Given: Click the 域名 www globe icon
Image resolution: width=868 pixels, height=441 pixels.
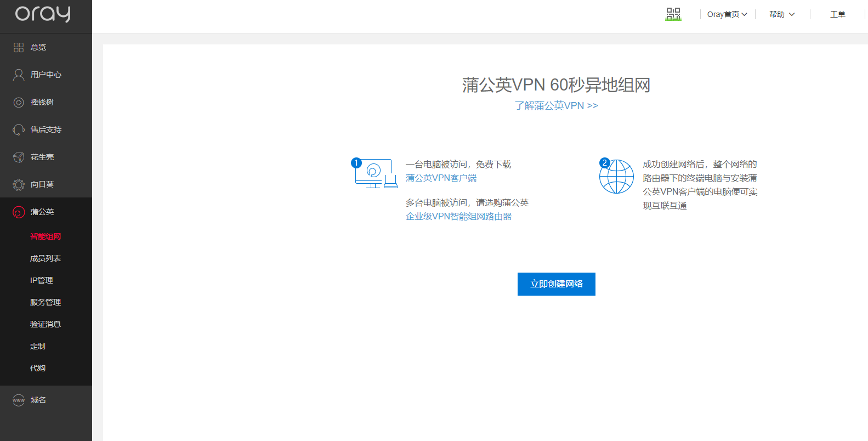Looking at the screenshot, I should (x=19, y=400).
